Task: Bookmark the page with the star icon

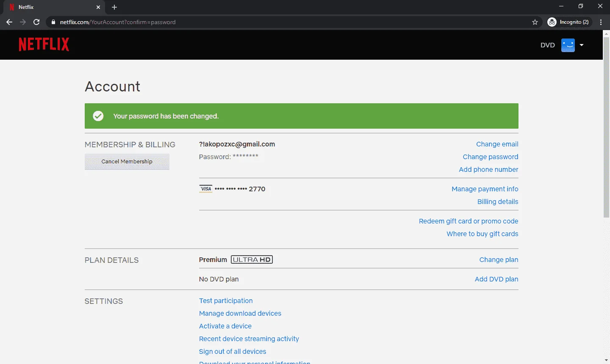Action: [535, 22]
